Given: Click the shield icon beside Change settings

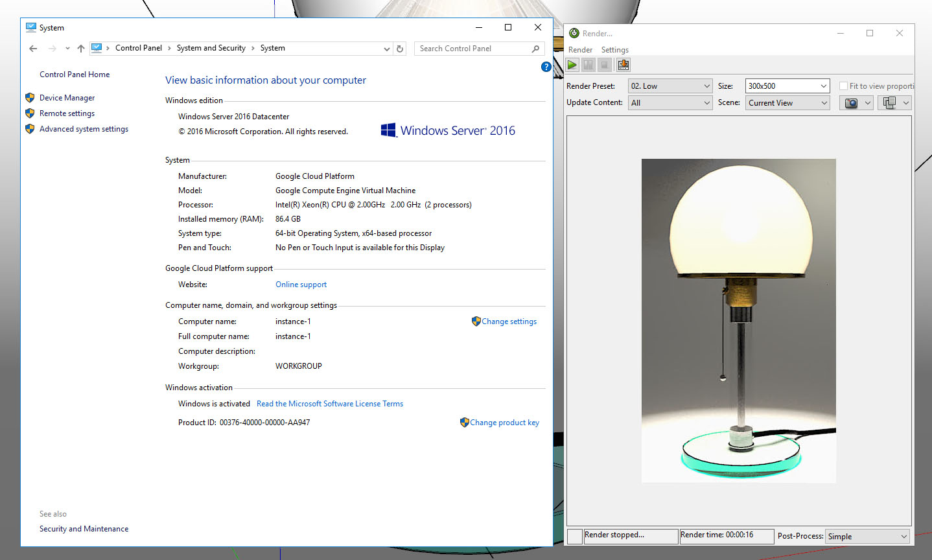Looking at the screenshot, I should (476, 321).
